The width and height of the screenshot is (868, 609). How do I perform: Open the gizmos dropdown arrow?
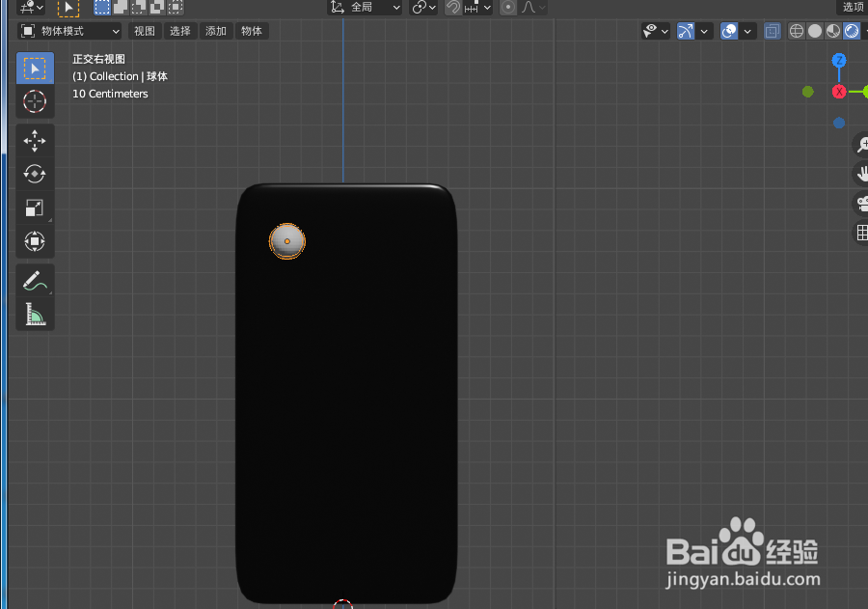click(x=704, y=30)
